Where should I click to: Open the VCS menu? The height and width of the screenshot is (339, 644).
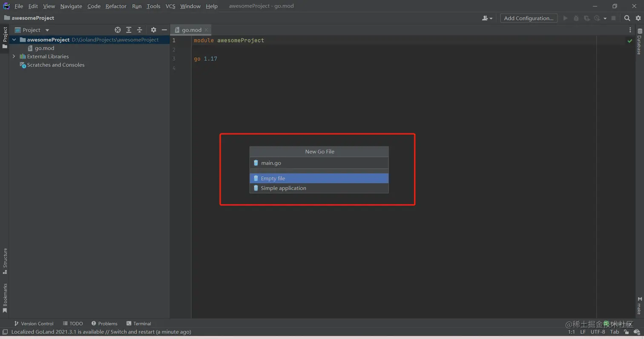170,6
